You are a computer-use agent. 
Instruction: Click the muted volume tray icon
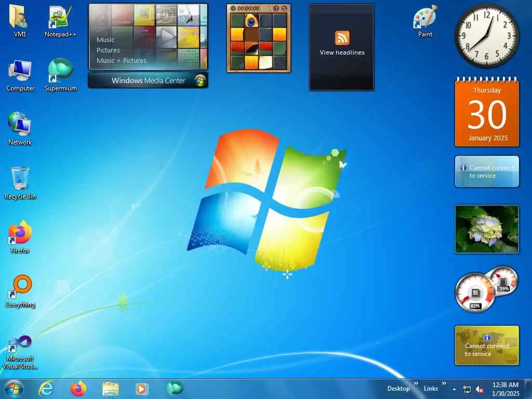pos(480,390)
